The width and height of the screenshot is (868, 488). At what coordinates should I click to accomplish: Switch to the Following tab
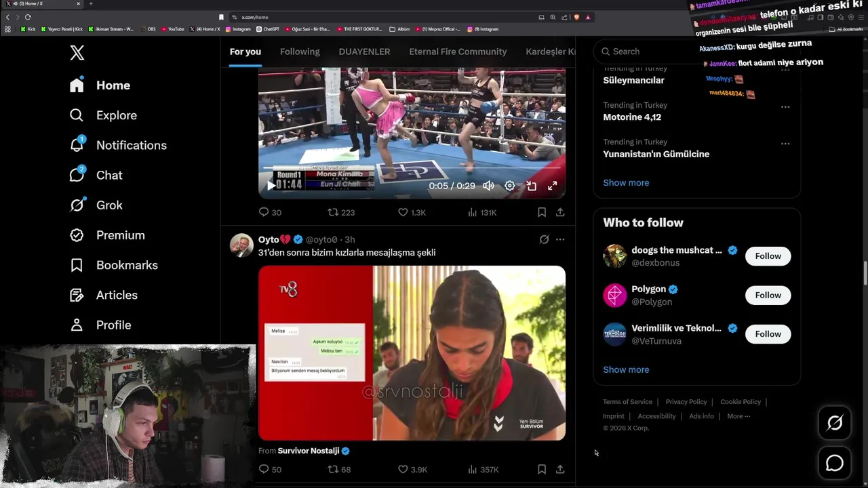[300, 52]
